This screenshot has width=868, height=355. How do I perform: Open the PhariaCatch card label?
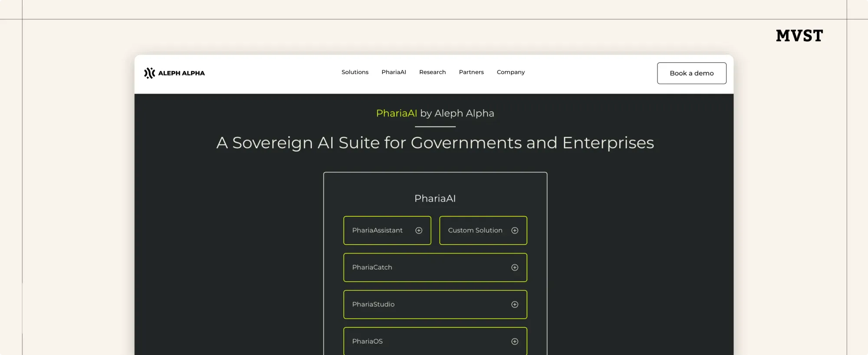click(372, 267)
